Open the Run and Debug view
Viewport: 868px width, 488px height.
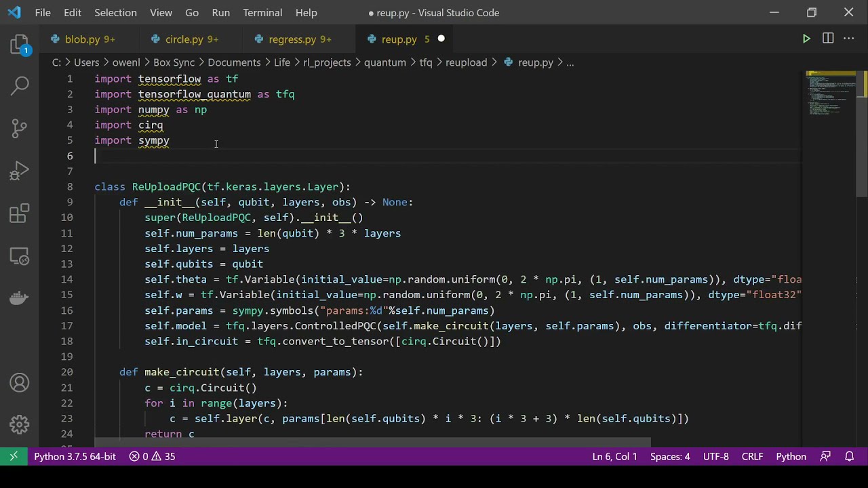[x=20, y=170]
